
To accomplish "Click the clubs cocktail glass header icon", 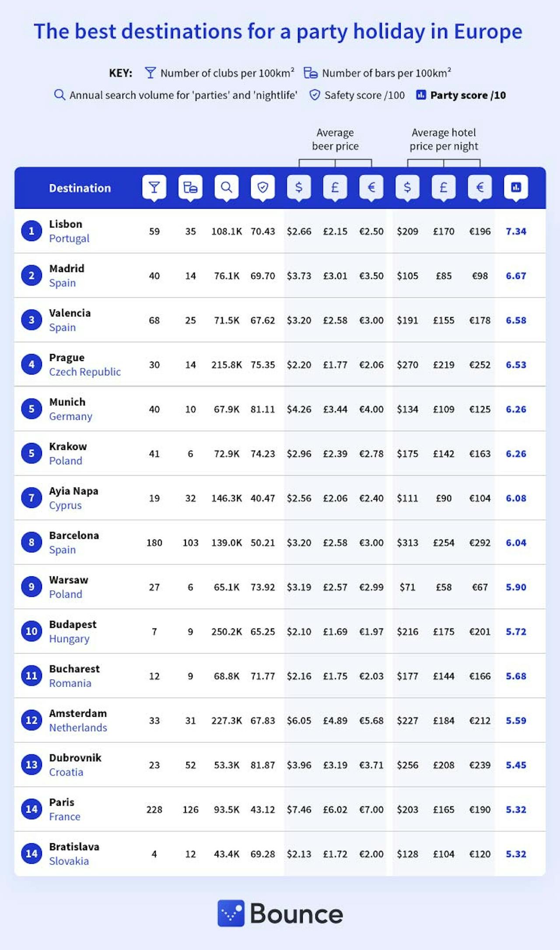I will tap(154, 187).
